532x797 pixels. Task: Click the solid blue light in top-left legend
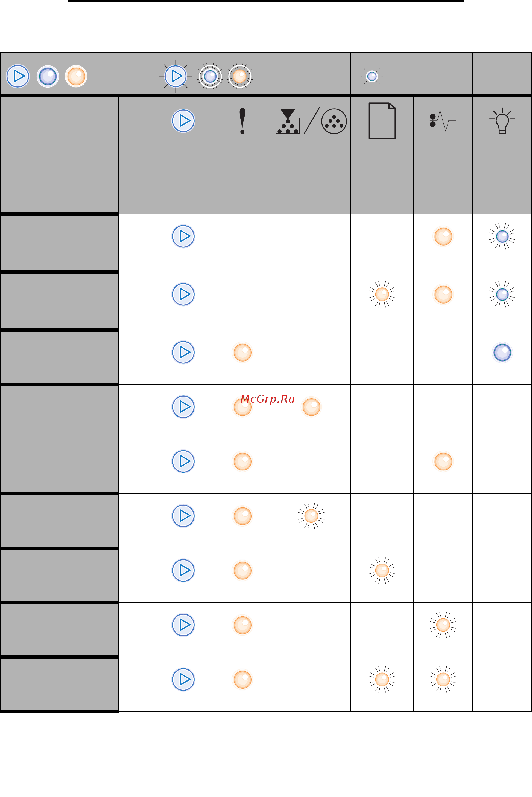(48, 76)
